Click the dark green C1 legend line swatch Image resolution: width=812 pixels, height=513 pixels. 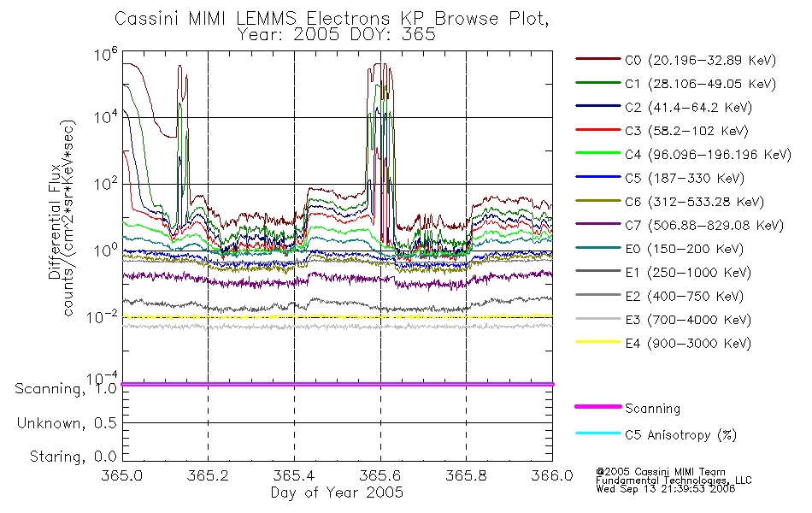tap(597, 82)
